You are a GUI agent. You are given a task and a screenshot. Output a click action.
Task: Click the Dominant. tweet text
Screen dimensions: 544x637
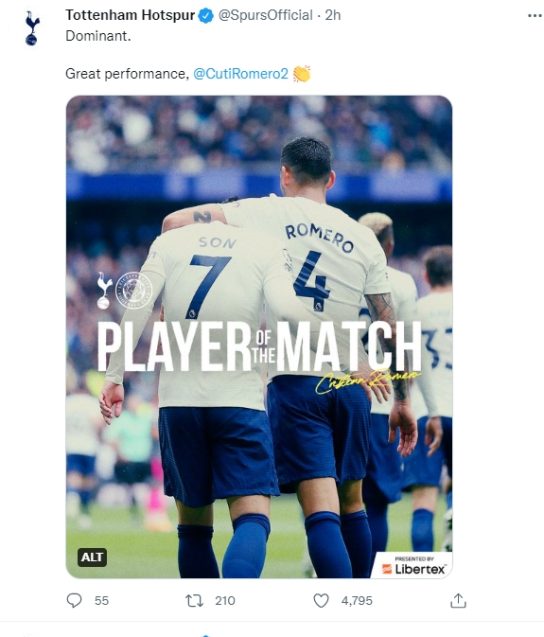(98, 36)
